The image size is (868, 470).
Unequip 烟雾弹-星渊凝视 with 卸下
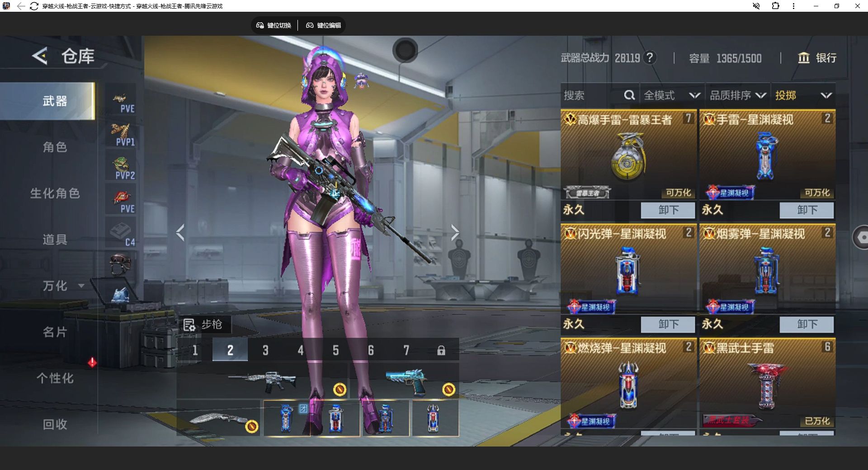tap(807, 324)
